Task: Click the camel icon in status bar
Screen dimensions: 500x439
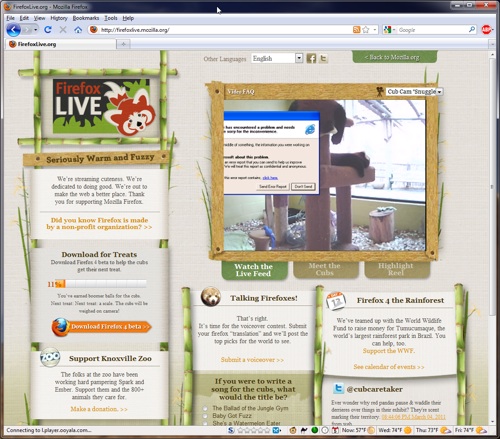Action: [303, 430]
